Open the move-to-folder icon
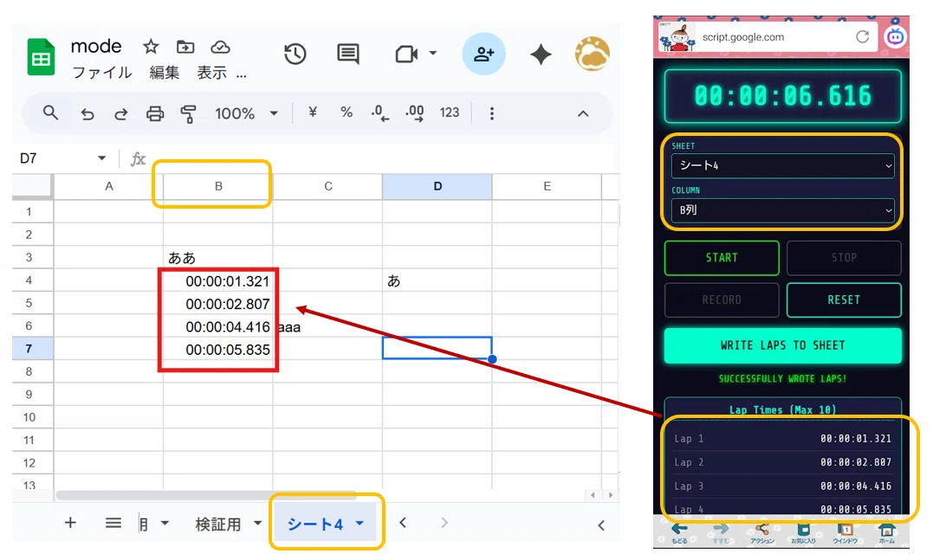The height and width of the screenshot is (560, 933). (x=185, y=47)
